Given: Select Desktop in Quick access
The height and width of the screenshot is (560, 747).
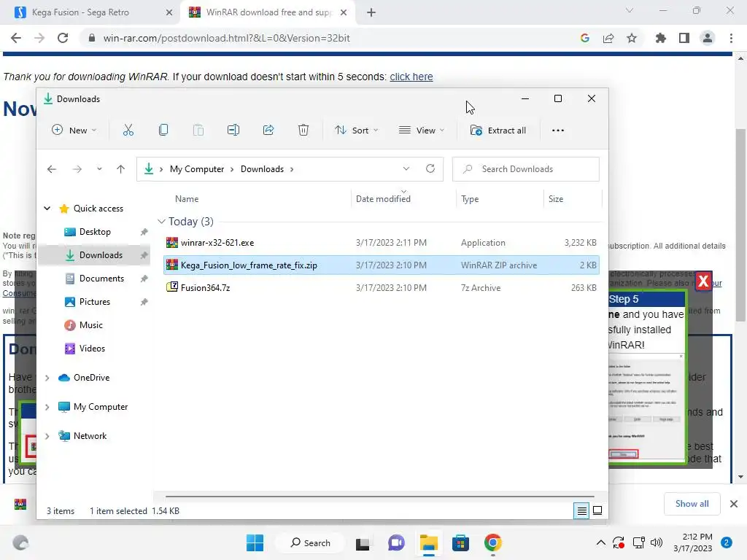Looking at the screenshot, I should coord(94,232).
